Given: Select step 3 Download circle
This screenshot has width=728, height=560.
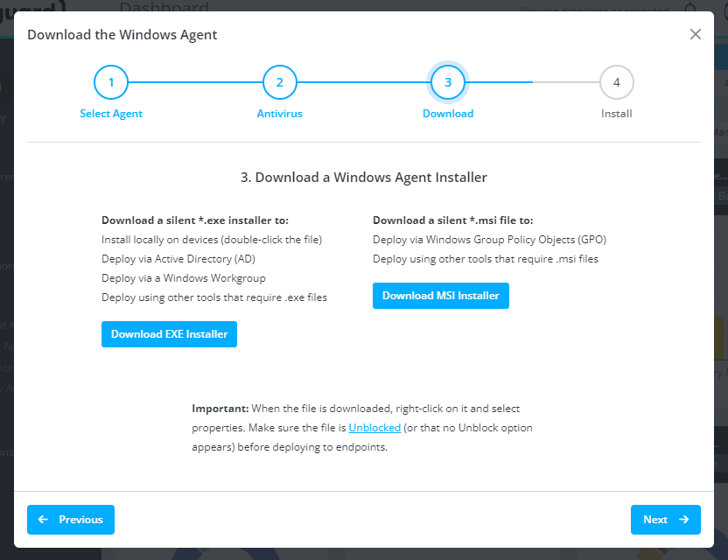Looking at the screenshot, I should click(x=448, y=82).
